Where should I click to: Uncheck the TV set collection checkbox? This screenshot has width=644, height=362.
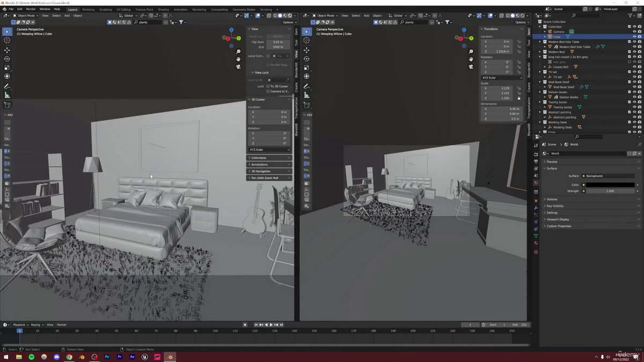pos(630,71)
